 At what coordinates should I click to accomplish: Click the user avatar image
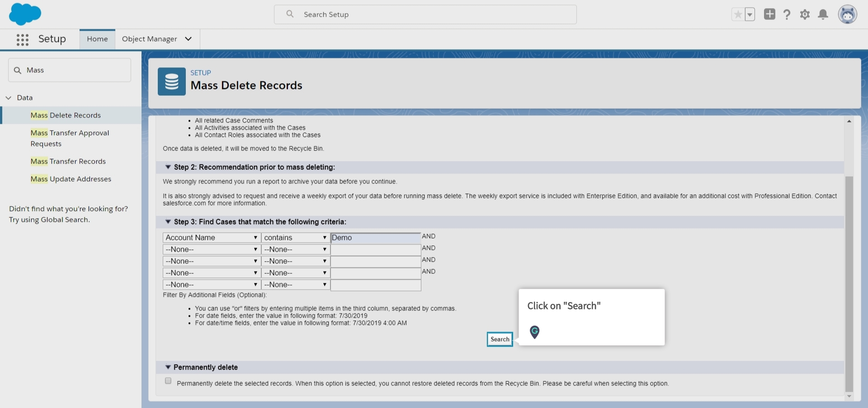pyautogui.click(x=848, y=14)
